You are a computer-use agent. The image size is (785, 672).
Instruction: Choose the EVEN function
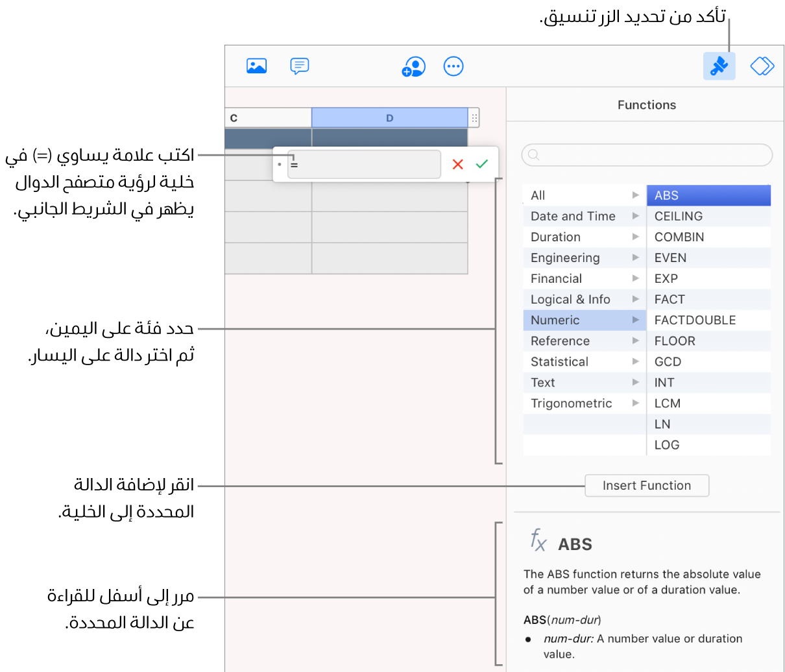(709, 258)
